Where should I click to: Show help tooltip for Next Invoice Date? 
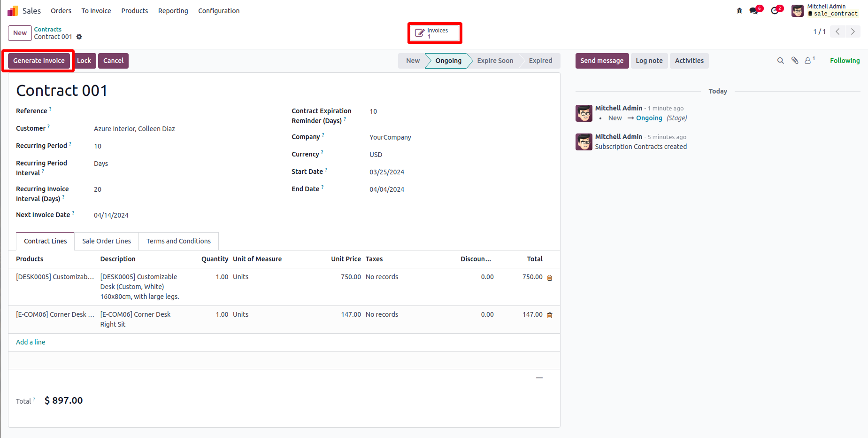(x=73, y=213)
